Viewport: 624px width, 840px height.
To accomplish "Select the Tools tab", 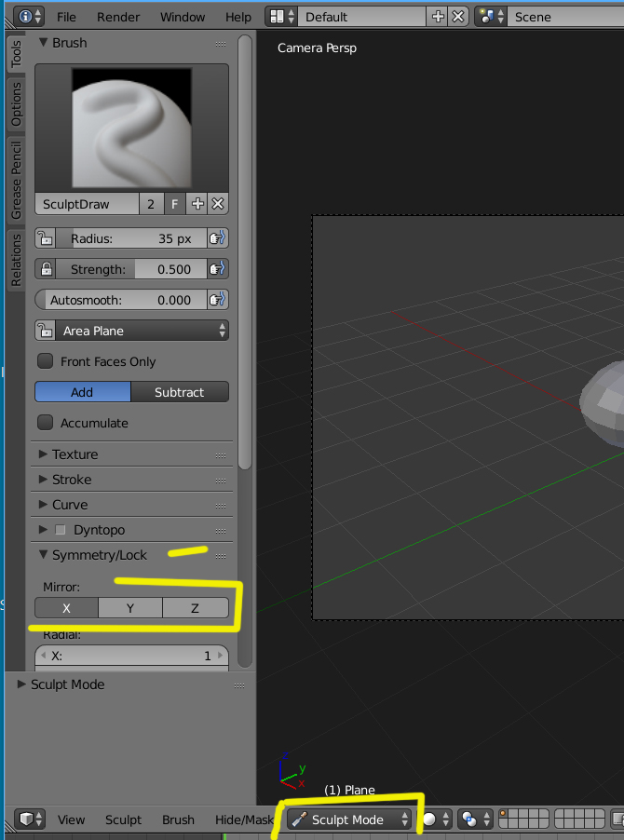I will click(16, 54).
